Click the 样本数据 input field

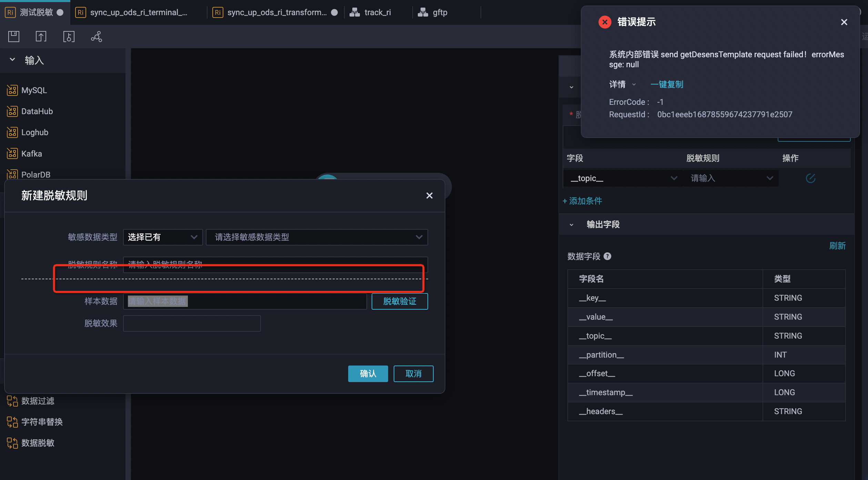tap(245, 301)
